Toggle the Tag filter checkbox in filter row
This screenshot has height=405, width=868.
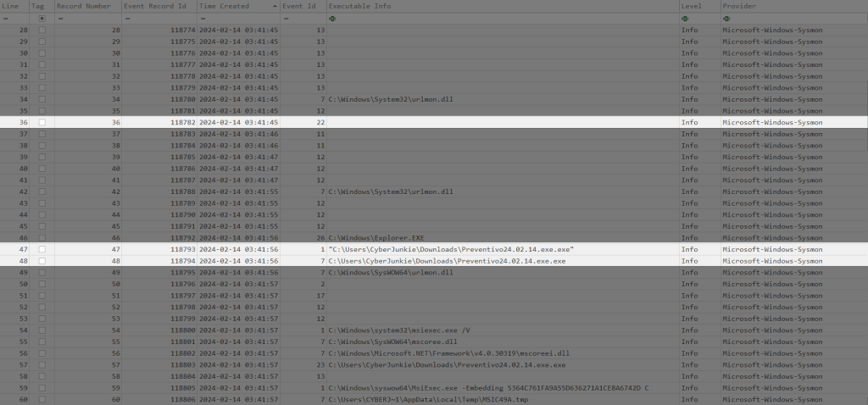[x=42, y=18]
